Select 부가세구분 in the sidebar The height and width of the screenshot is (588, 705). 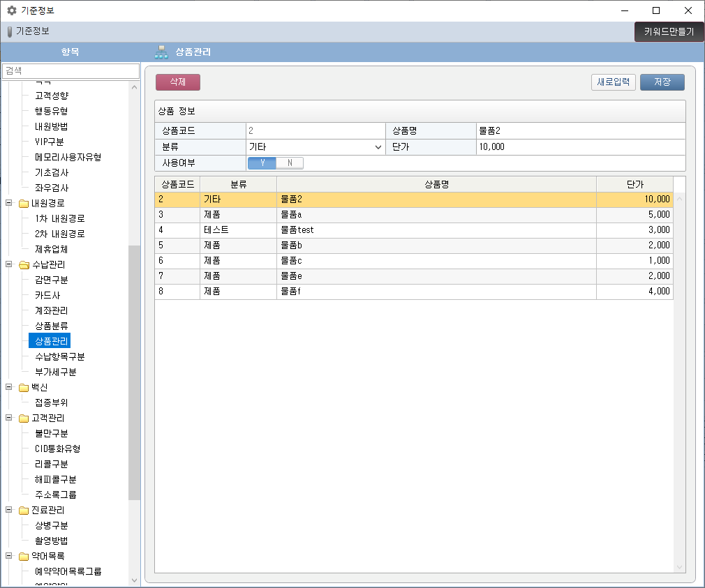pyautogui.click(x=56, y=372)
